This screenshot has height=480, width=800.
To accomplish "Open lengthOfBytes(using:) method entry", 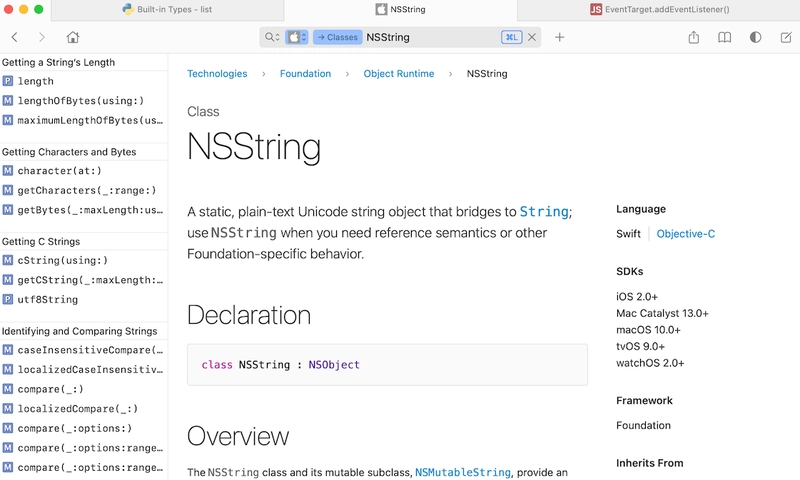I will tap(83, 100).
